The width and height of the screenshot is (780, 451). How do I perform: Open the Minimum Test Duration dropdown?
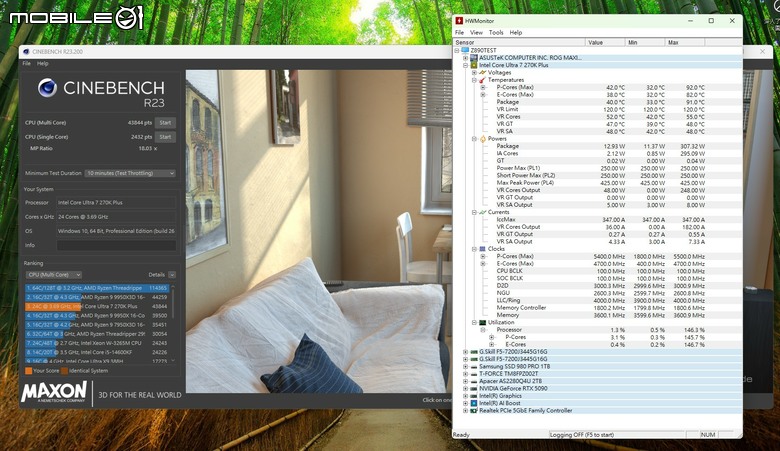[x=130, y=174]
